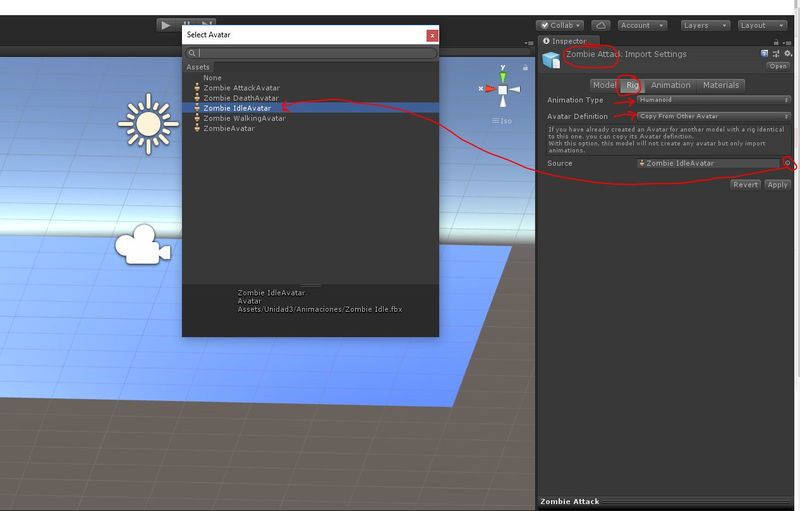Click the avatar icon of Zombie WalkingAvatar
This screenshot has height=511, width=800.
click(x=197, y=118)
